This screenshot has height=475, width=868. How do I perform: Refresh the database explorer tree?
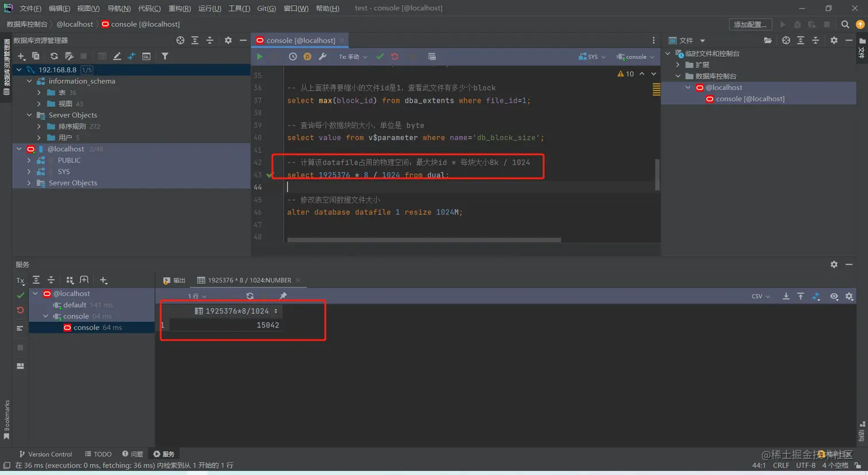(54, 56)
